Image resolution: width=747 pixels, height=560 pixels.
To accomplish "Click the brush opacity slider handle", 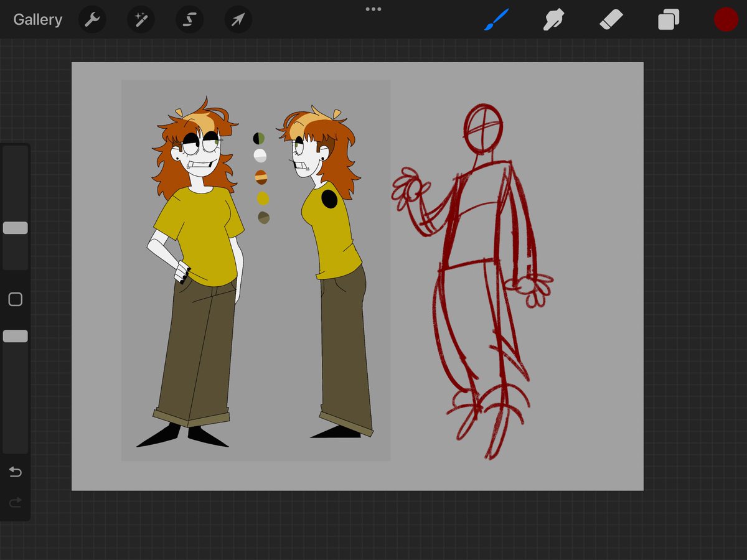I will (16, 336).
